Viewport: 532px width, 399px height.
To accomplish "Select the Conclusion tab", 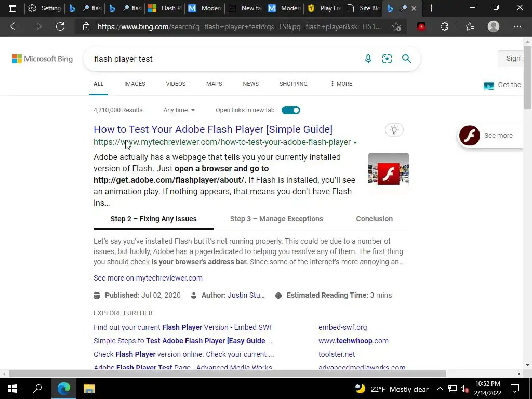I will 374,219.
